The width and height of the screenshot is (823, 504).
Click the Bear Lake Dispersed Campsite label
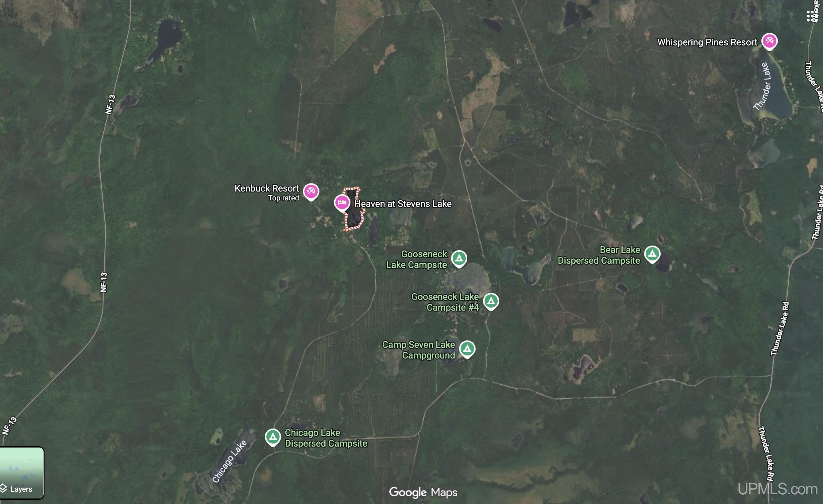599,255
